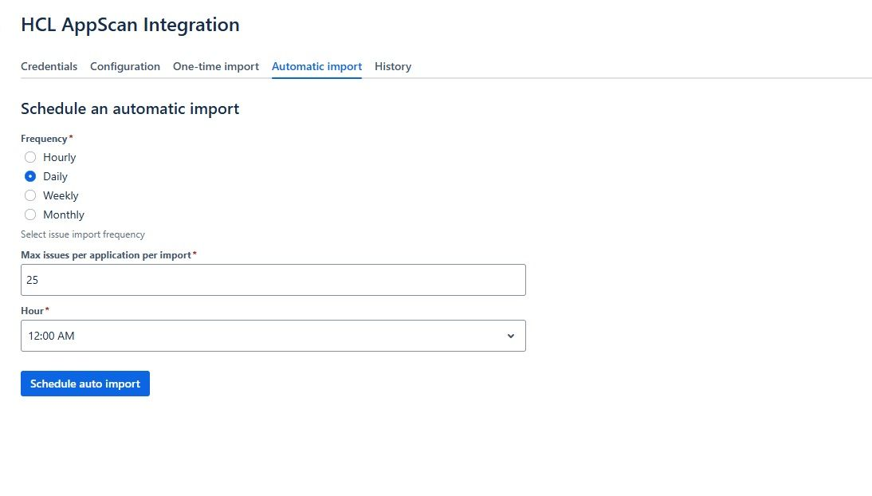This screenshot has height=496, width=872.
Task: Click the Max issues per import field
Action: coord(272,280)
